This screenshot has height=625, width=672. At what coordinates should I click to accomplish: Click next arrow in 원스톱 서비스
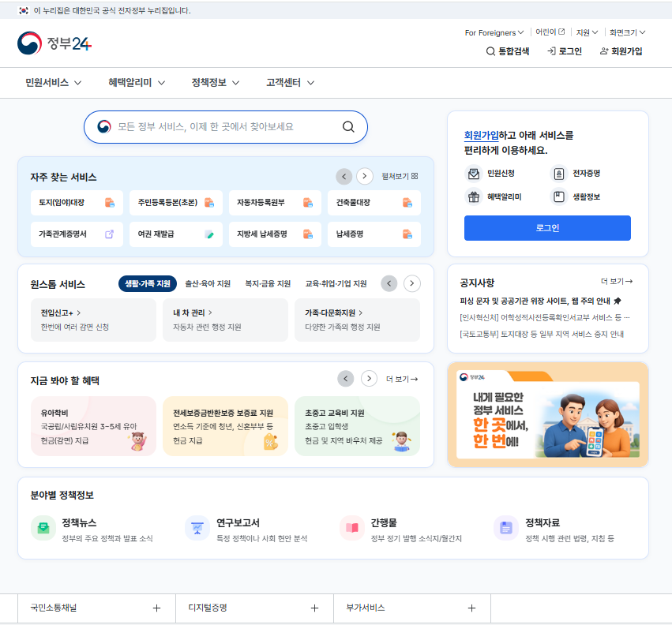pyautogui.click(x=412, y=283)
